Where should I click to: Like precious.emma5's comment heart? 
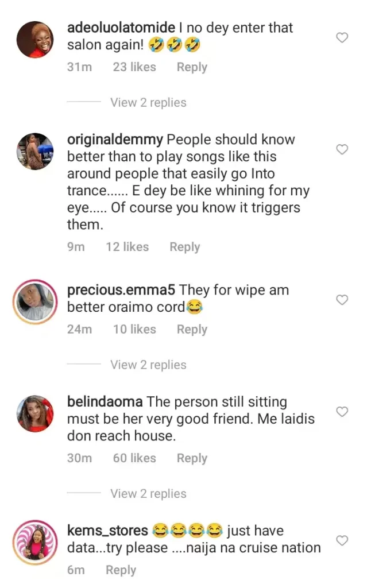(342, 300)
